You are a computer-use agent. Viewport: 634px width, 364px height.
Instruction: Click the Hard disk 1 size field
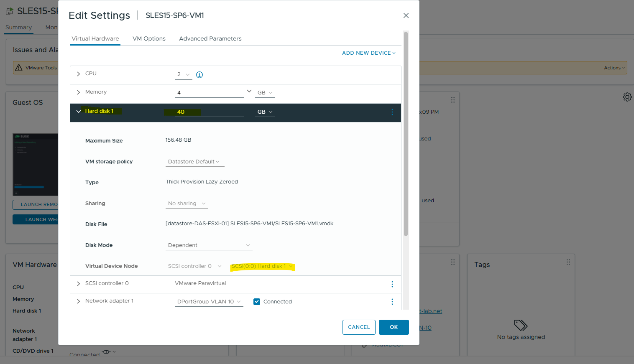tap(209, 112)
